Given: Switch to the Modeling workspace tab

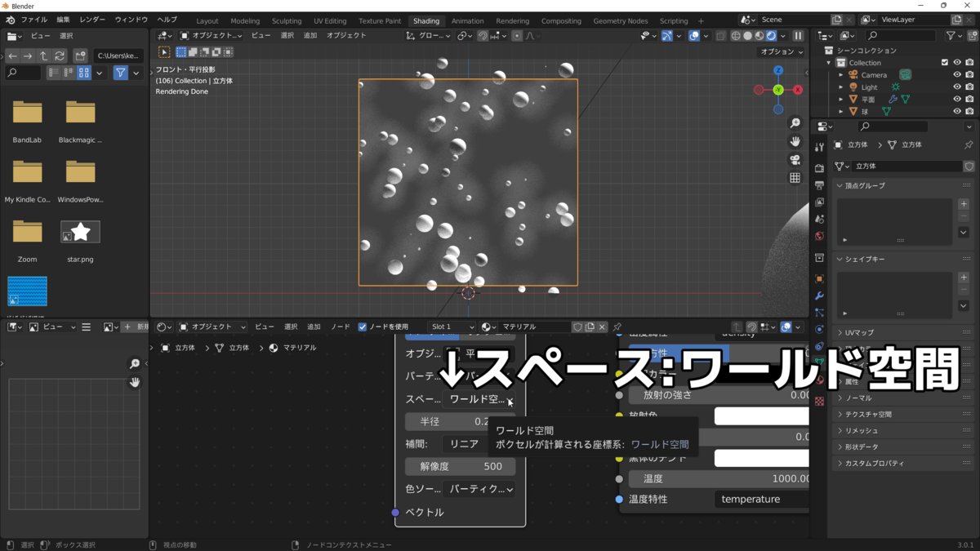Looking at the screenshot, I should click(x=245, y=20).
